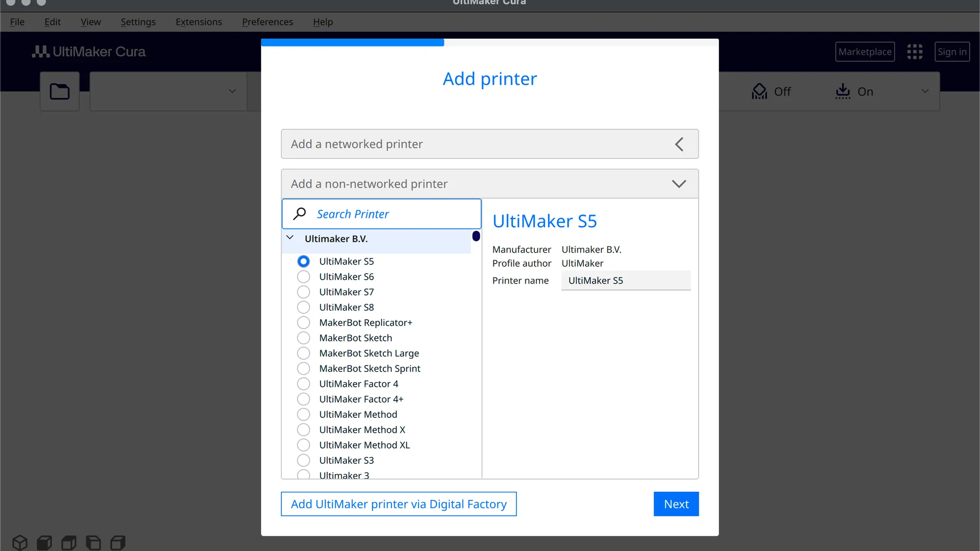Select UltiMaker S8 radio button
Screen dimensions: 980x551
point(303,307)
